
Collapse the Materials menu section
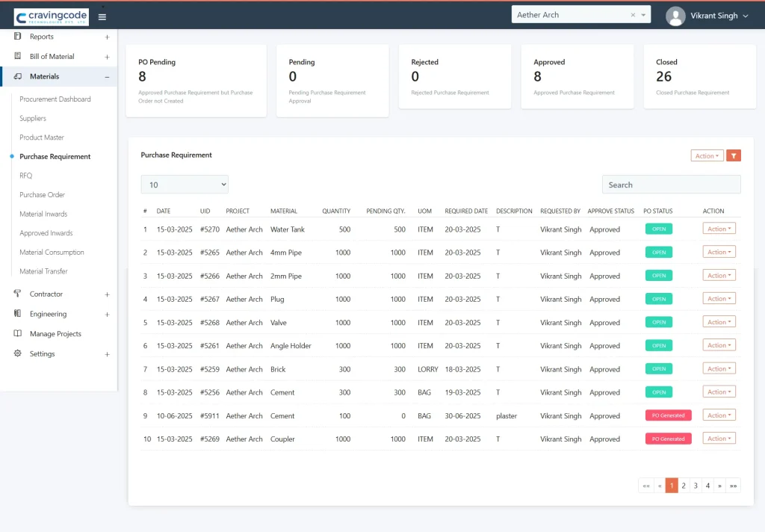pyautogui.click(x=107, y=76)
